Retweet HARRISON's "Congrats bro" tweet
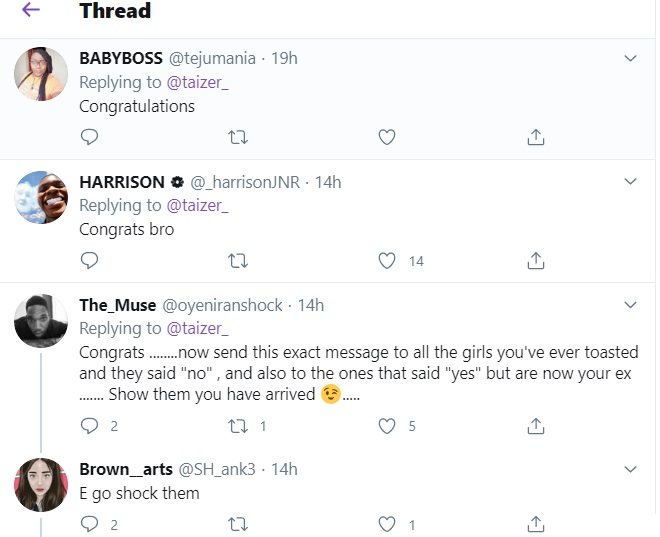This screenshot has width=660, height=537. 238,261
